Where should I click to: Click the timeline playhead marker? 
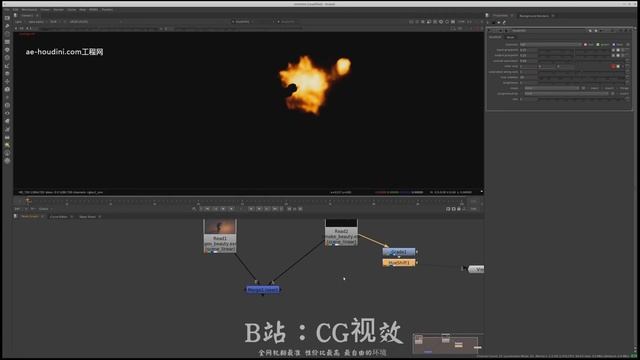[28, 200]
